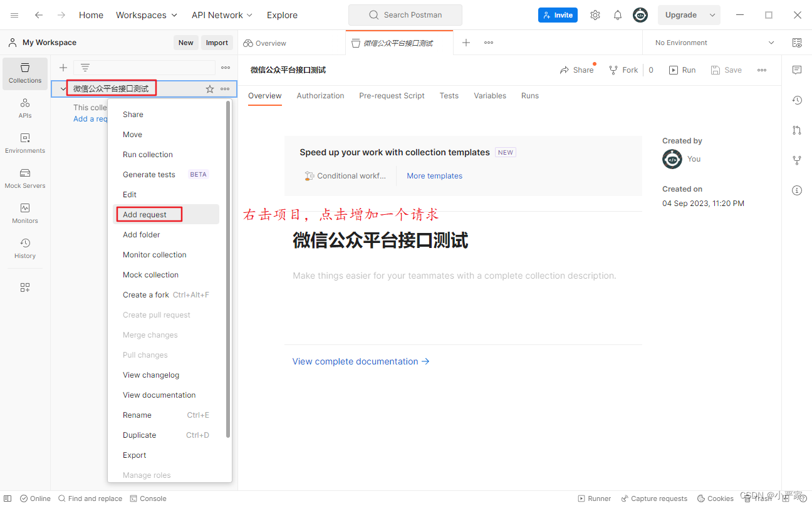Screen dimensions: 812x506
Task: Switch to the Runs tab
Action: [x=530, y=96]
